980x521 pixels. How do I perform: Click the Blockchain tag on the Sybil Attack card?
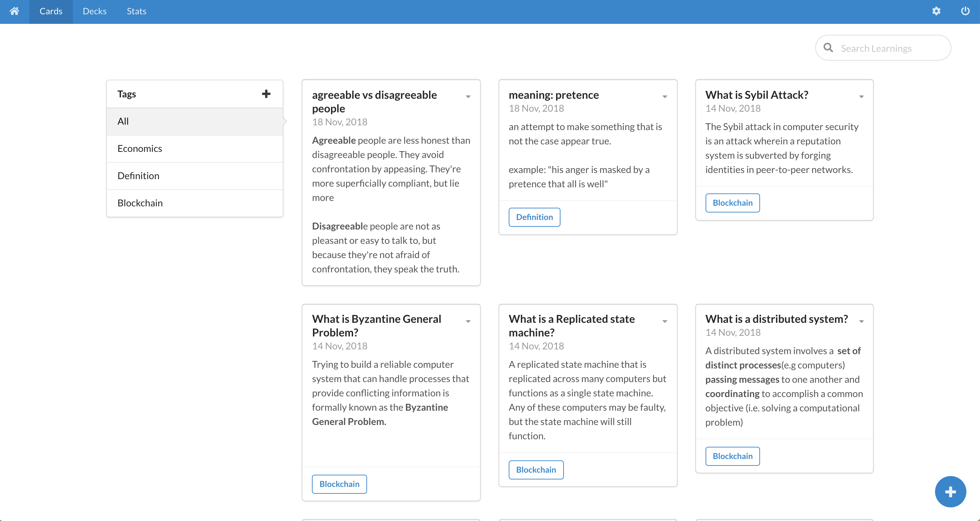[x=732, y=203]
